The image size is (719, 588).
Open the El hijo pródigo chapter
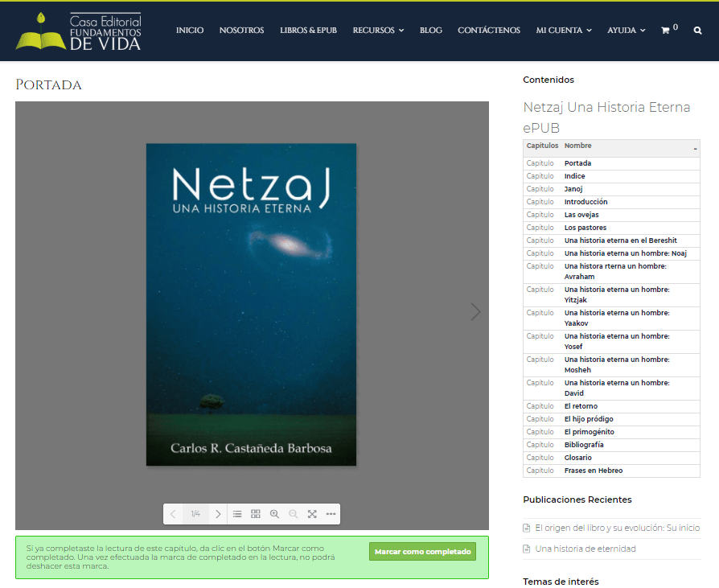coord(589,419)
